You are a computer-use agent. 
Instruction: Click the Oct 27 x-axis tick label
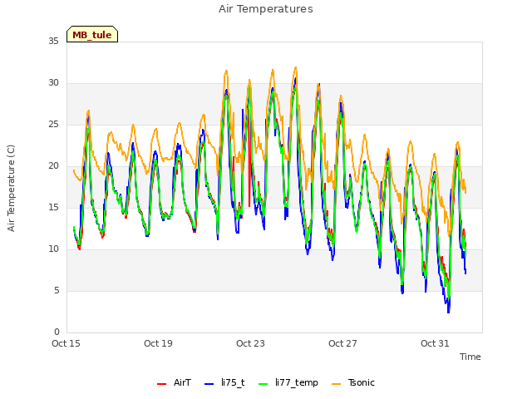click(342, 343)
